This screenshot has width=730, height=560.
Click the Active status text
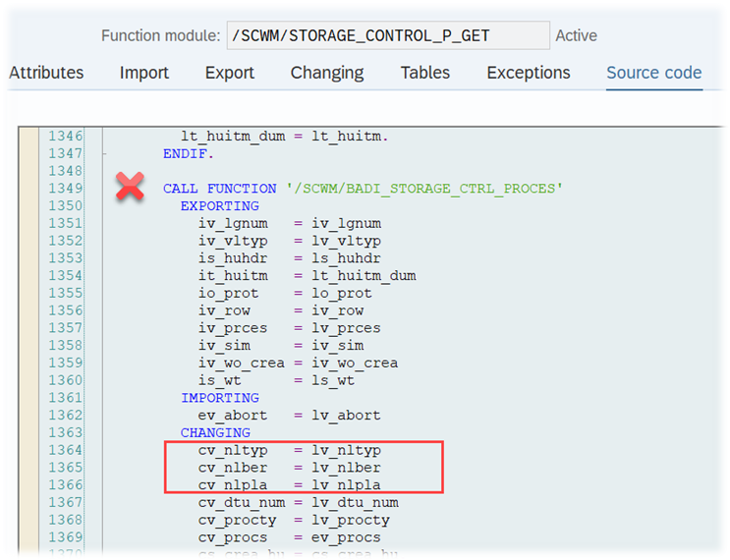(577, 35)
